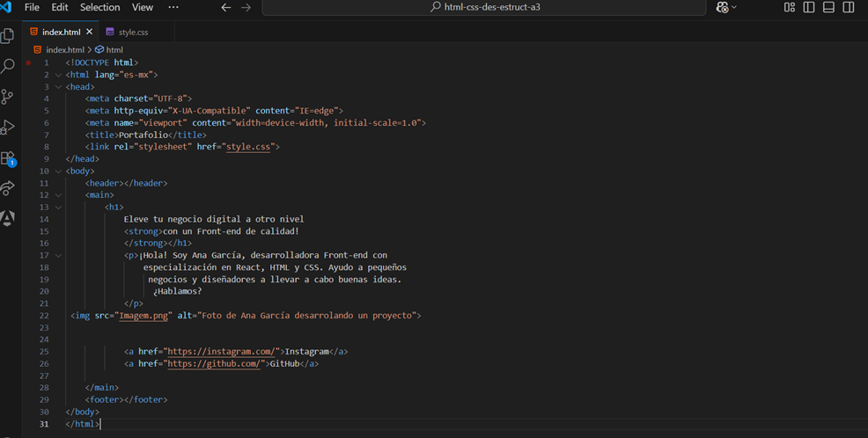The height and width of the screenshot is (438, 868).
Task: Go forward with the right arrow
Action: tap(246, 7)
